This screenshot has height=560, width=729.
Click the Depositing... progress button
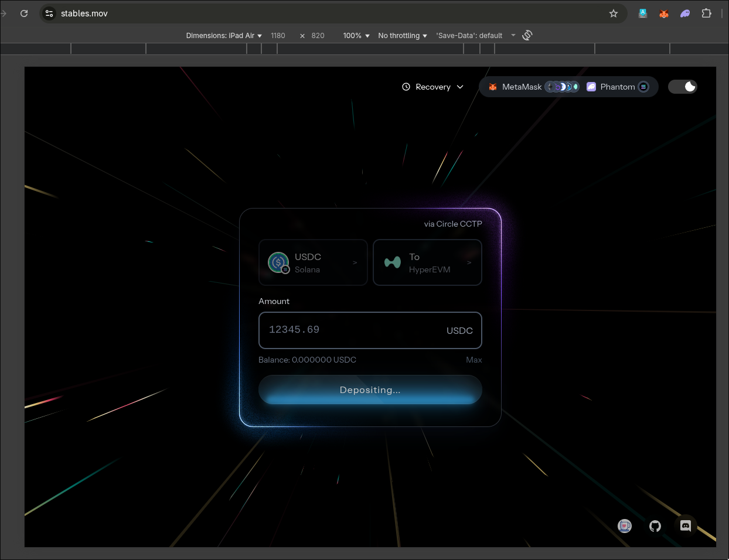pyautogui.click(x=370, y=390)
